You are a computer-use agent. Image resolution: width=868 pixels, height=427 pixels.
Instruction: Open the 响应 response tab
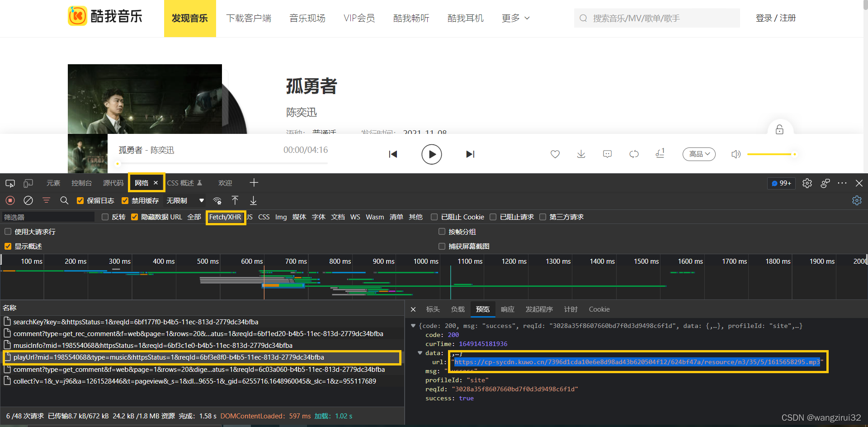tap(508, 309)
